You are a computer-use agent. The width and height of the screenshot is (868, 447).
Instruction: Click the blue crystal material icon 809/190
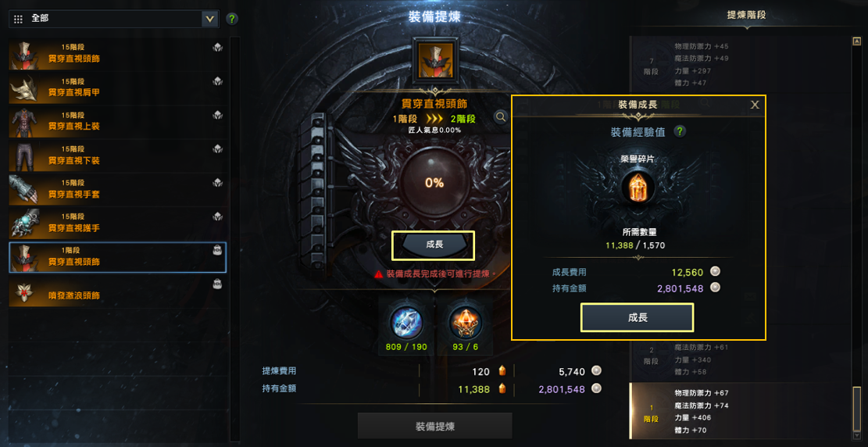pyautogui.click(x=407, y=321)
